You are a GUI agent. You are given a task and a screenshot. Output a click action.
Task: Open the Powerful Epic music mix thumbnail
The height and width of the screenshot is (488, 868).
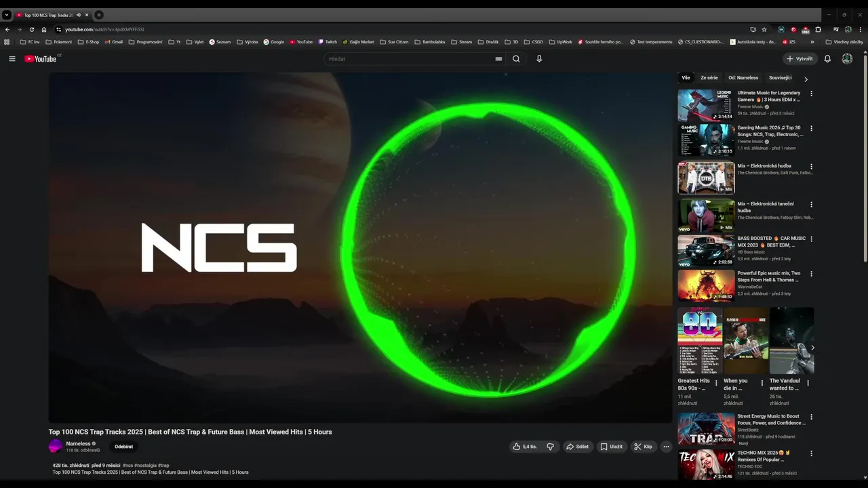click(x=706, y=285)
